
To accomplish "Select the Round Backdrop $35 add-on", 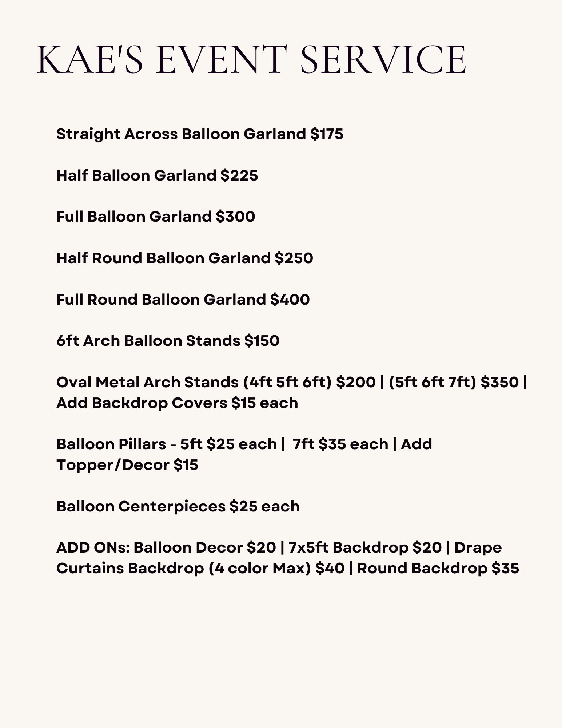I will pos(438,568).
